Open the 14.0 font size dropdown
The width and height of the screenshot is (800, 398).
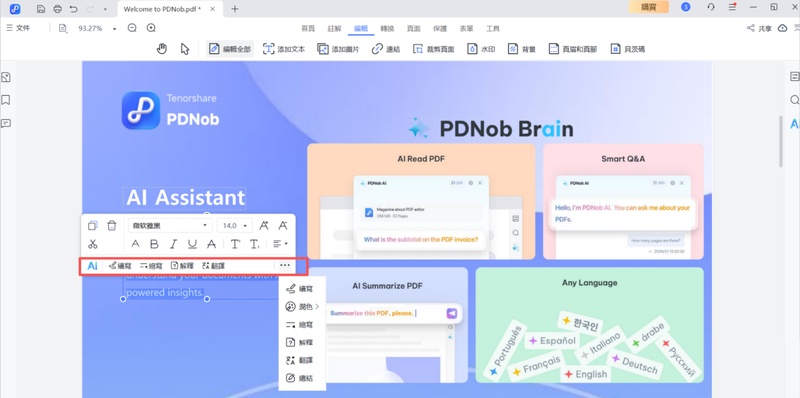coord(235,226)
